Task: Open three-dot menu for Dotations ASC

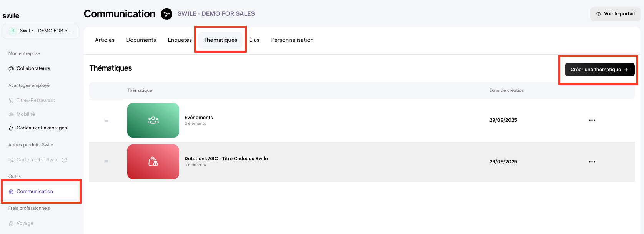Action: (592, 162)
